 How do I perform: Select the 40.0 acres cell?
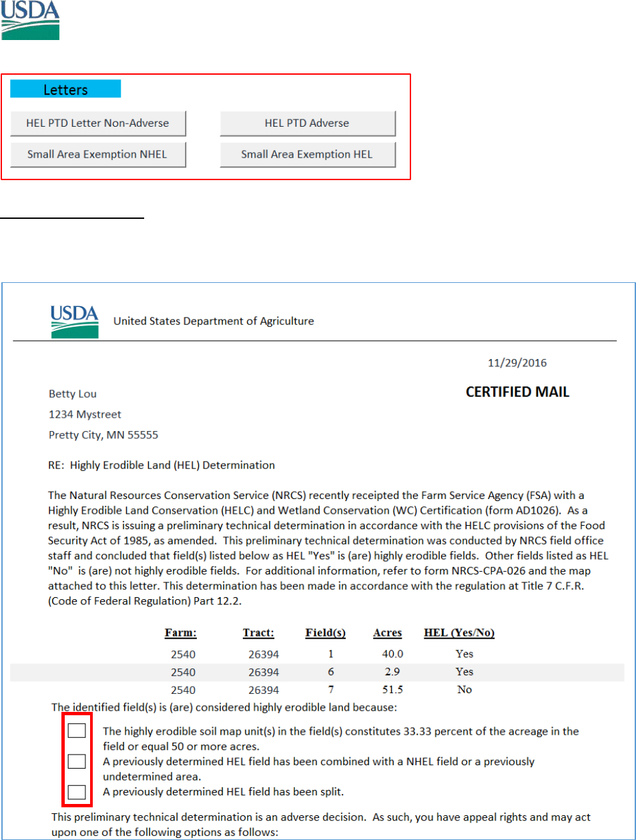pos(392,654)
